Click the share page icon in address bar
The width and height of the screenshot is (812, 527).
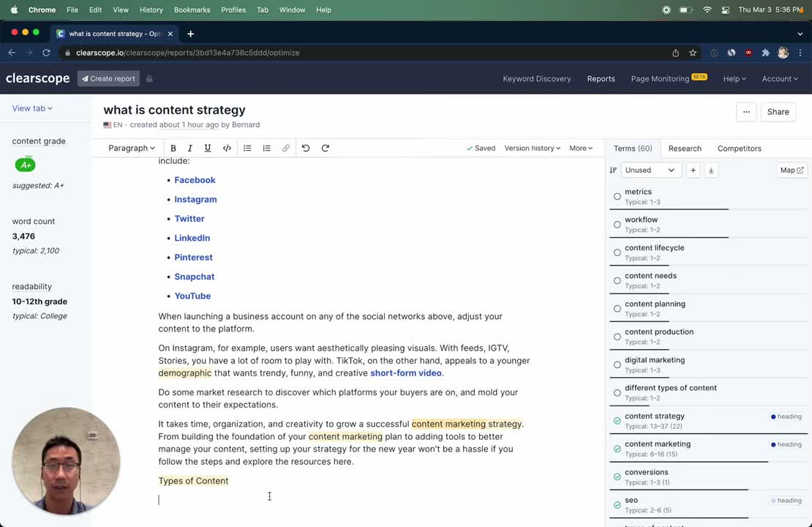pos(676,53)
